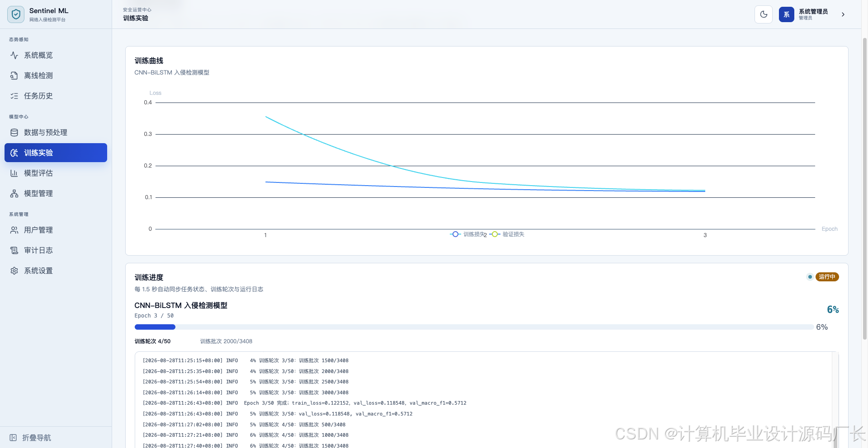This screenshot has width=868, height=448.
Task: Click the 审计日志 scroll icon
Action: coord(14,250)
